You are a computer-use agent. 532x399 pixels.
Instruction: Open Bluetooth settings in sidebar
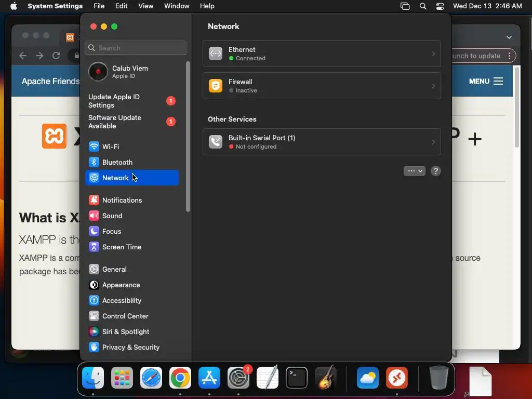click(x=131, y=162)
